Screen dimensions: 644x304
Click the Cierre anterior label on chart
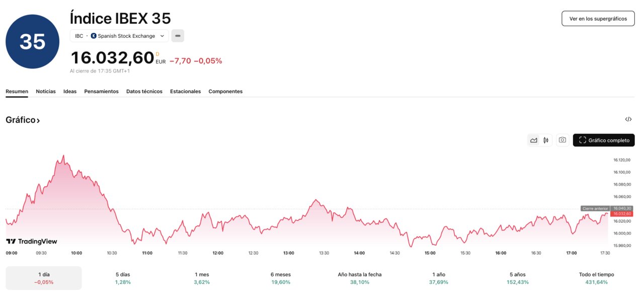click(x=595, y=207)
